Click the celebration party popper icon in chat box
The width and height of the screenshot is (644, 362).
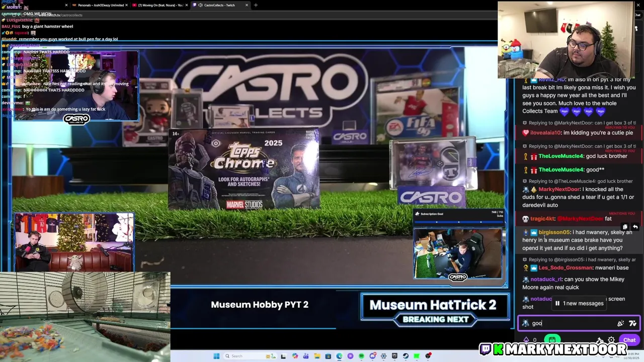click(x=620, y=323)
